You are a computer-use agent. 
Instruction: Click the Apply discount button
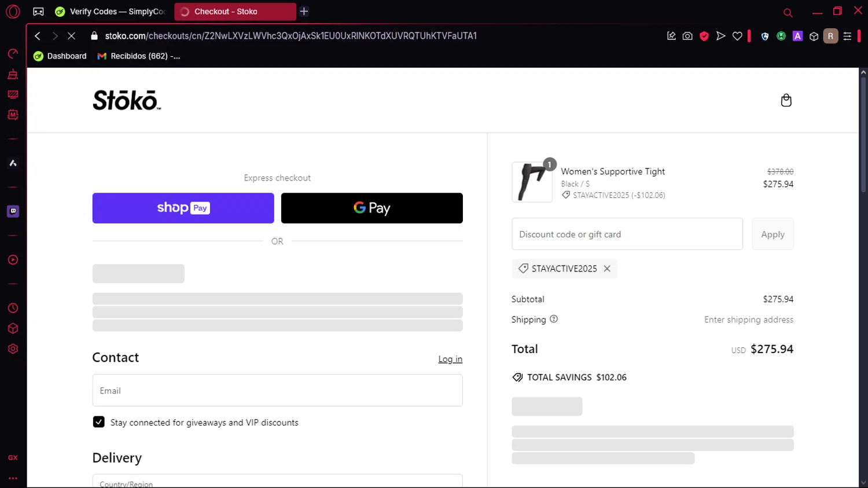click(773, 234)
